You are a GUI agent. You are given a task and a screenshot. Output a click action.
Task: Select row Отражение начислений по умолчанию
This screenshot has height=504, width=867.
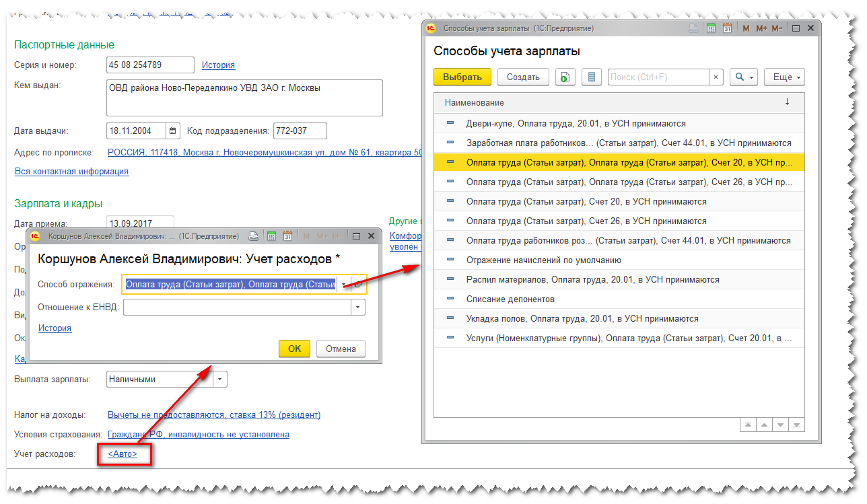click(x=619, y=260)
